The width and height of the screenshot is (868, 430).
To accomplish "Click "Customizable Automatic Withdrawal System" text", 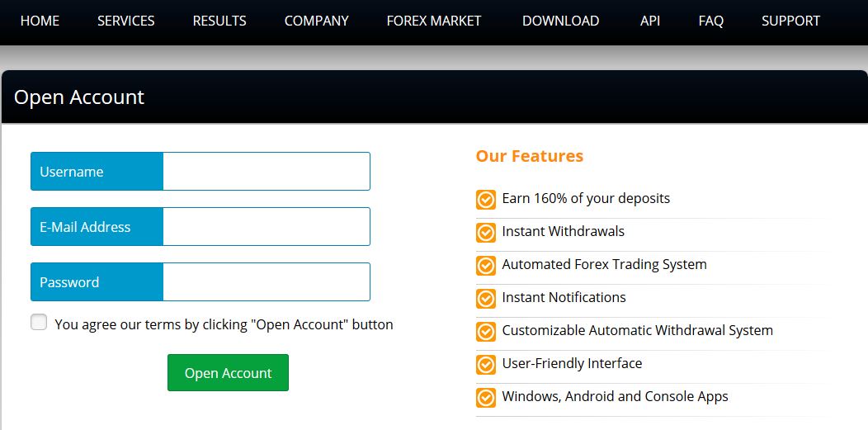I will pos(637,330).
